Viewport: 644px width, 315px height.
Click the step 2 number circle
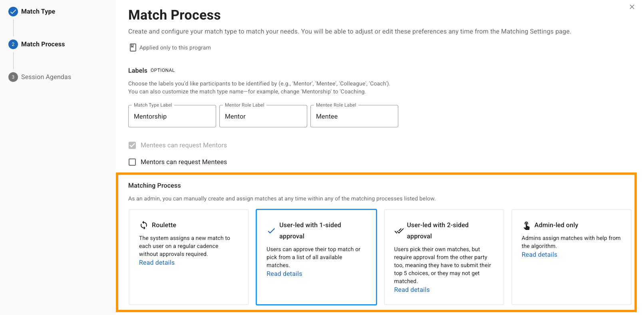pos(13,44)
